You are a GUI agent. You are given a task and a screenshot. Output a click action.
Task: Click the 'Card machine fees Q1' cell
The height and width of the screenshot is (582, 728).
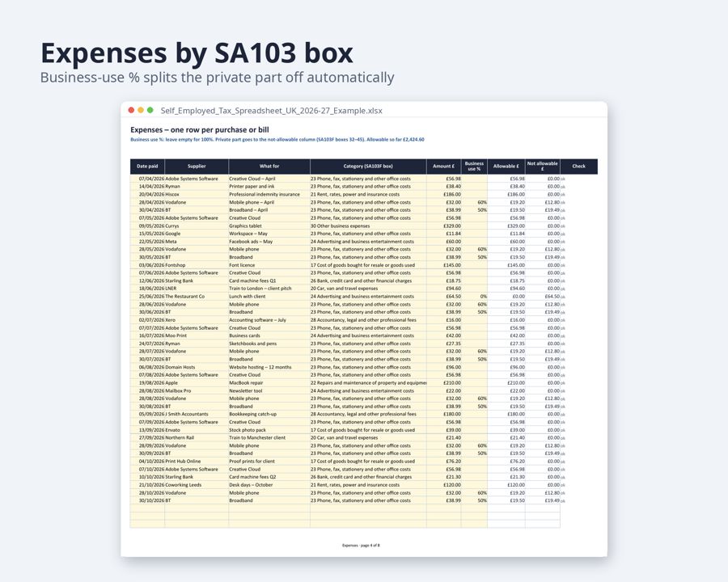269,280
